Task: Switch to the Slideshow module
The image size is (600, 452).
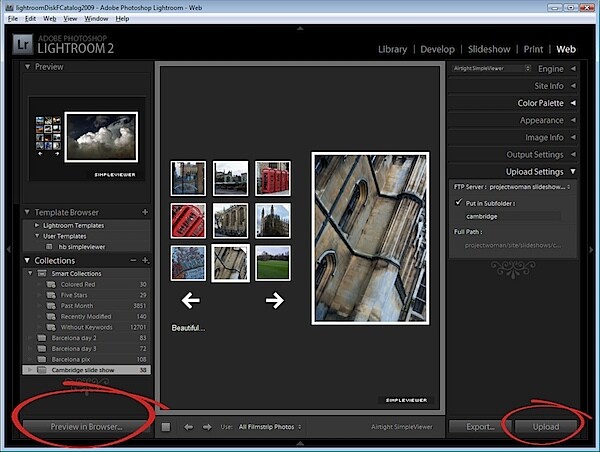Action: click(489, 49)
